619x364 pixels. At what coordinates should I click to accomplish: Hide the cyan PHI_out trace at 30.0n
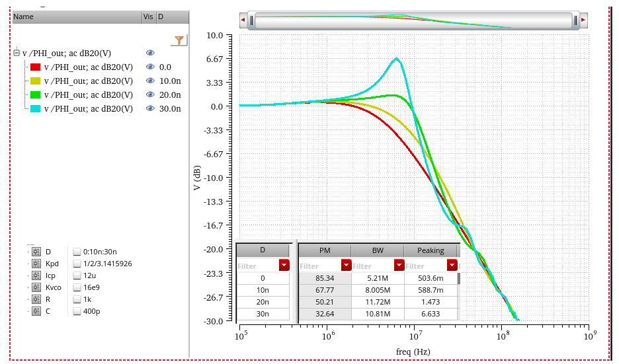click(150, 108)
